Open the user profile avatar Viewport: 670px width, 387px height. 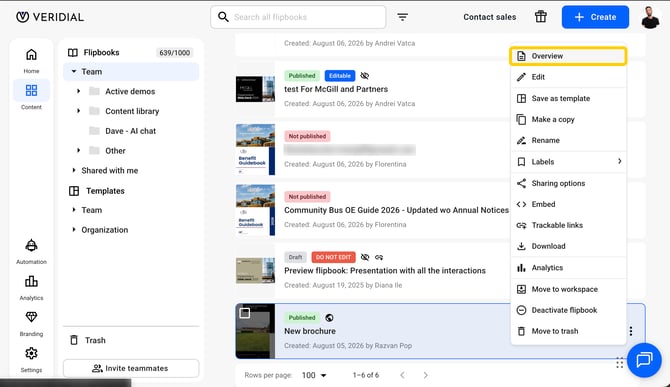tap(650, 17)
